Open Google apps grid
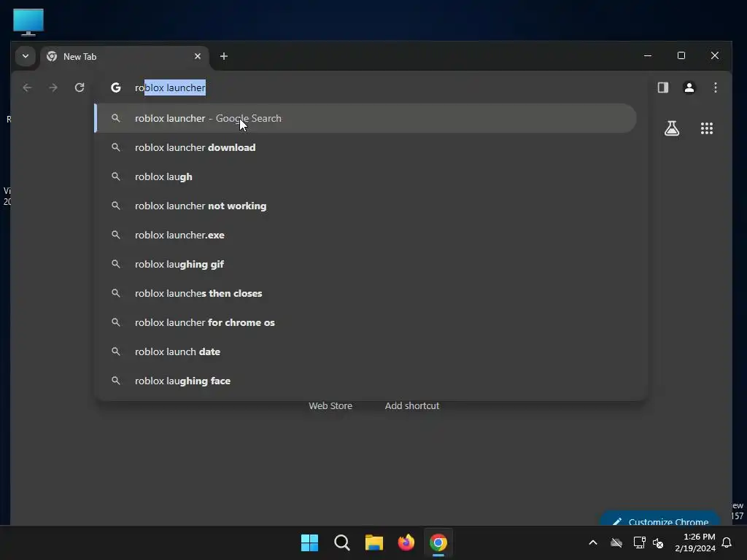The height and width of the screenshot is (560, 747). (x=706, y=128)
